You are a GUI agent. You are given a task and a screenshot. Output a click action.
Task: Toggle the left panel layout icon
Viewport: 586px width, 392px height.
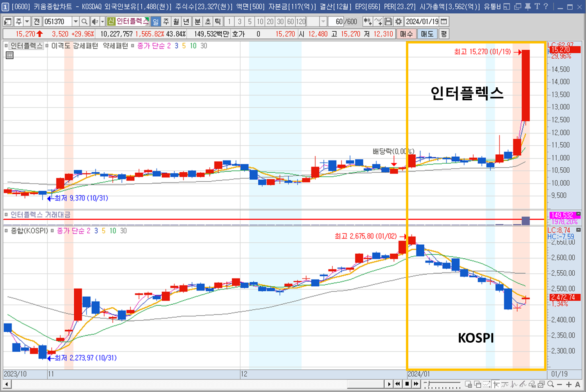click(8, 22)
